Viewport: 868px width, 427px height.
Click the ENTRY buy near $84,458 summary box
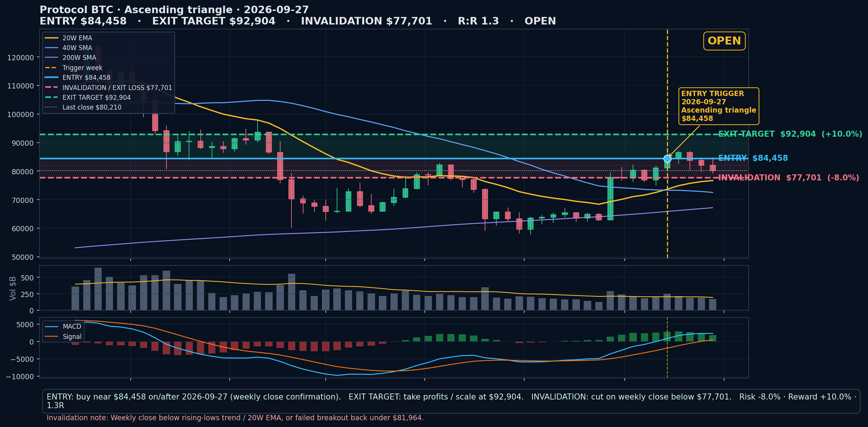[x=451, y=401]
